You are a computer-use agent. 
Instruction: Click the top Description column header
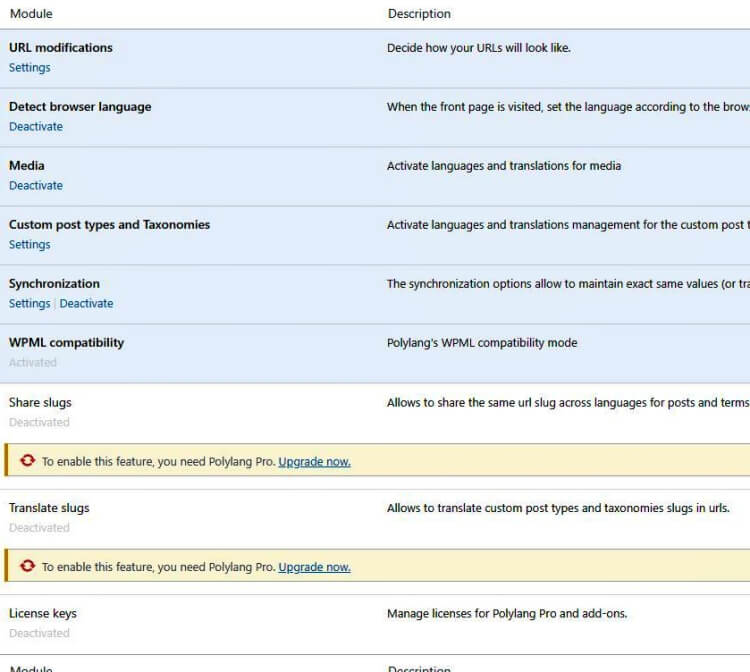pyautogui.click(x=419, y=14)
